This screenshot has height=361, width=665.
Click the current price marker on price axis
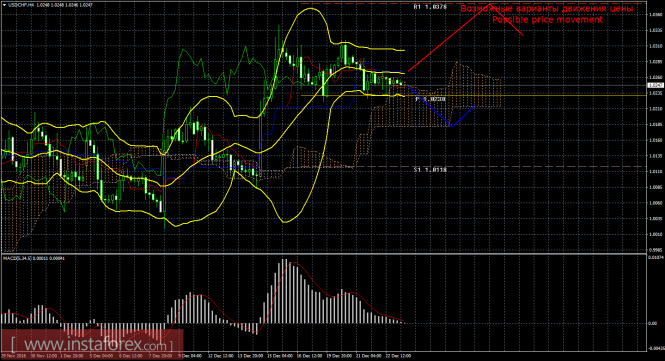[x=656, y=85]
